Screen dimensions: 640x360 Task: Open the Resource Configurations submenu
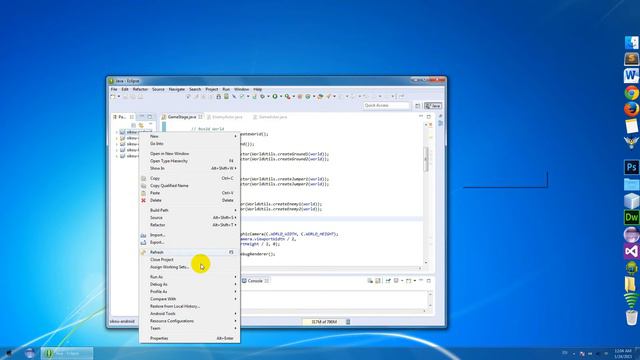(x=189, y=321)
